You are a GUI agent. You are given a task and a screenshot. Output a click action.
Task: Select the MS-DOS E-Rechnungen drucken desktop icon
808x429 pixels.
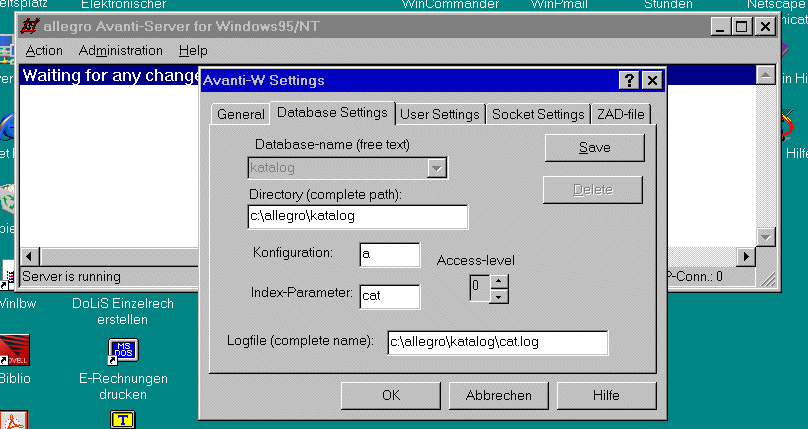123,351
